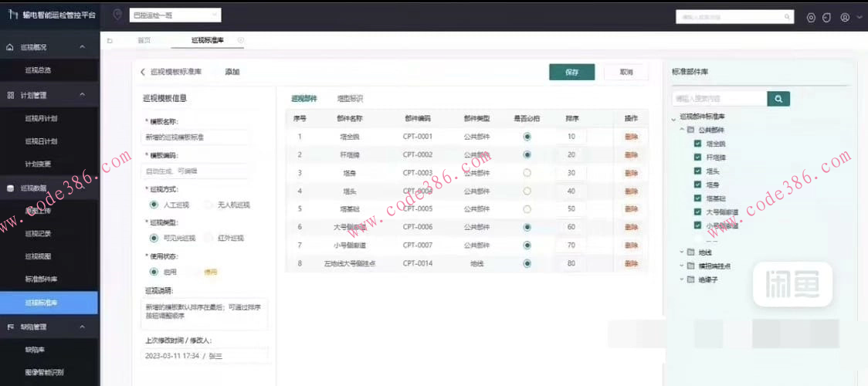Collapse the 计划管理 sidebar section chevron

point(82,95)
